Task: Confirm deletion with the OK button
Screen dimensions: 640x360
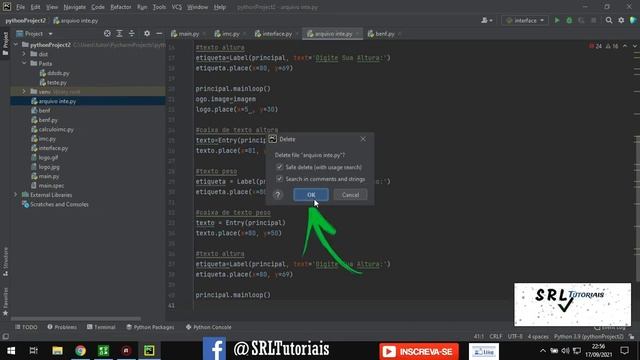Action: (311, 195)
